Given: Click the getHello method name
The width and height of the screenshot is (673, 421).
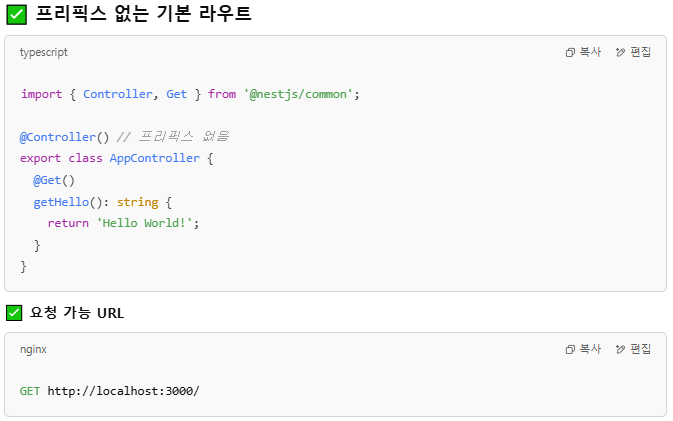Looking at the screenshot, I should point(61,202).
